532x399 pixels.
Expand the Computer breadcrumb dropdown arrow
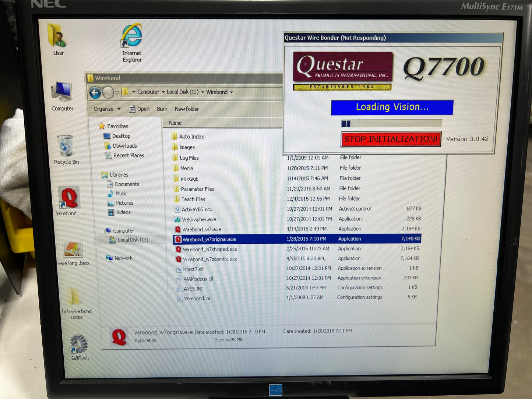163,92
